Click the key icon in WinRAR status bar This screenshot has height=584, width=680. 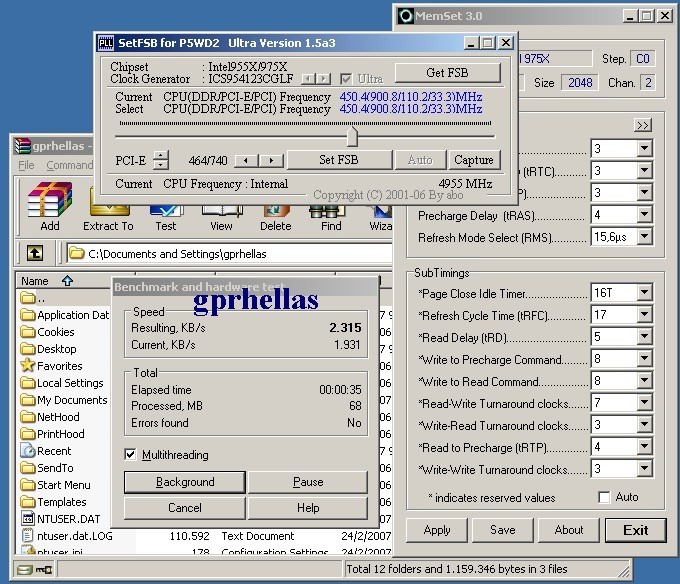[x=44, y=569]
